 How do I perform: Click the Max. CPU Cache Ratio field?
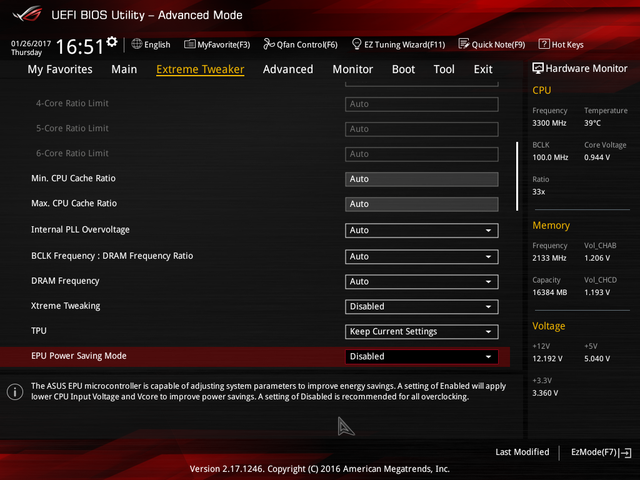coord(421,204)
